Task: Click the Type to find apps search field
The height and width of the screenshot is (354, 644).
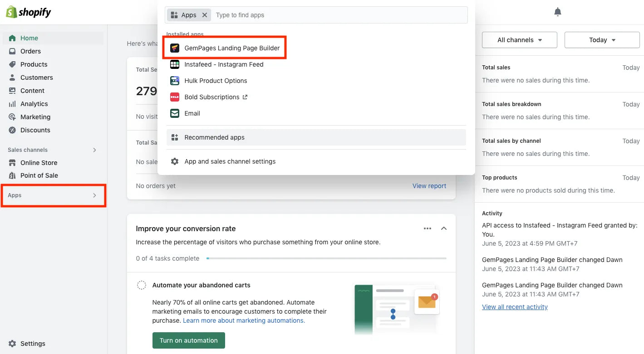Action: (339, 15)
